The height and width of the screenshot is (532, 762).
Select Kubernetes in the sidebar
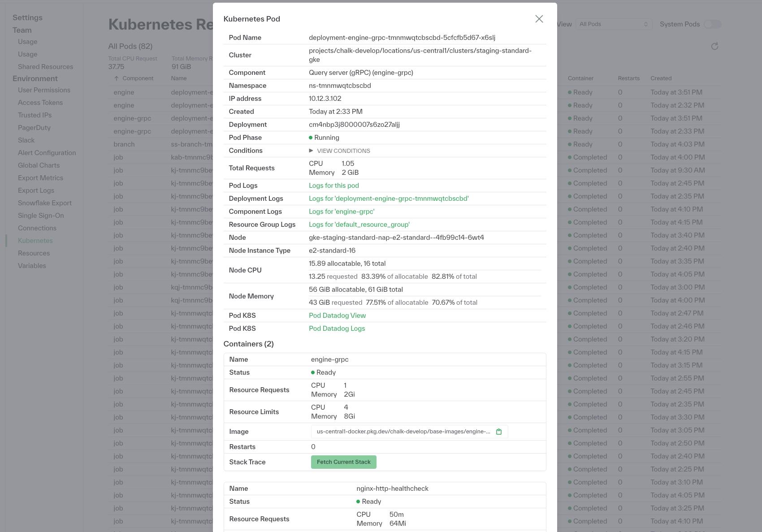coord(35,240)
